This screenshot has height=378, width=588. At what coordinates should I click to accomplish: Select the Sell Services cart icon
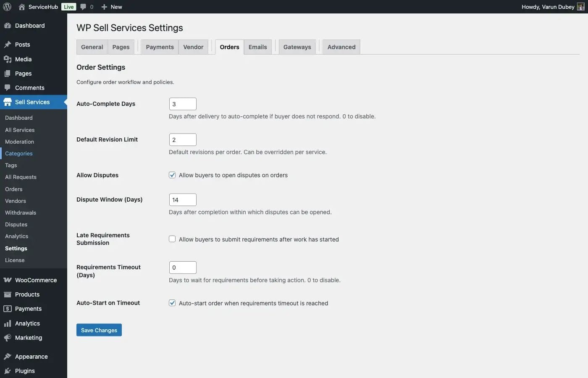[x=8, y=102]
